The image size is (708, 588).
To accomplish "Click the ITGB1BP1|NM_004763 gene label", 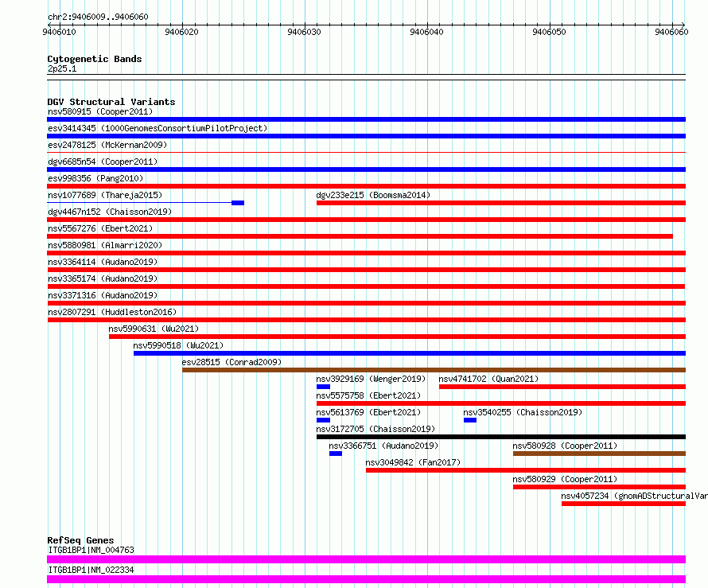I will [91, 550].
